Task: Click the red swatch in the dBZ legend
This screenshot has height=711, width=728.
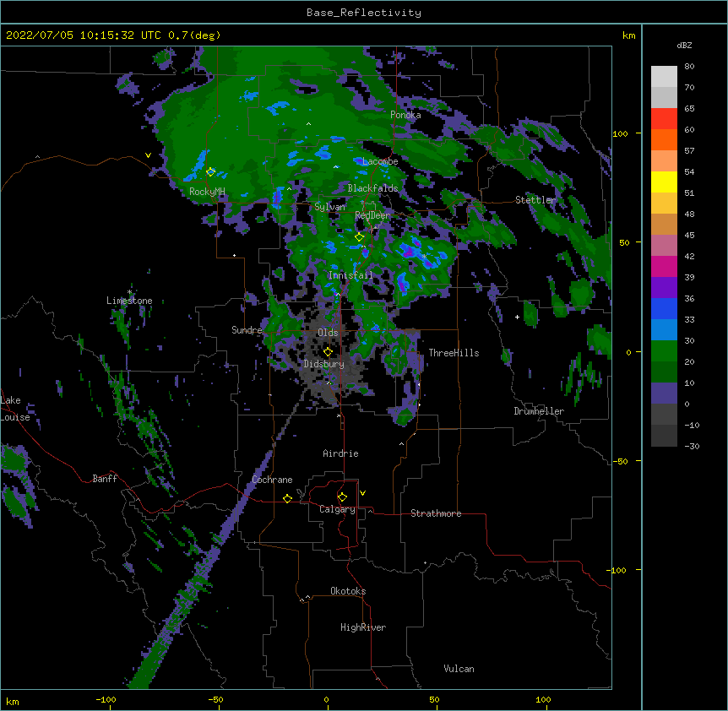Action: click(664, 119)
